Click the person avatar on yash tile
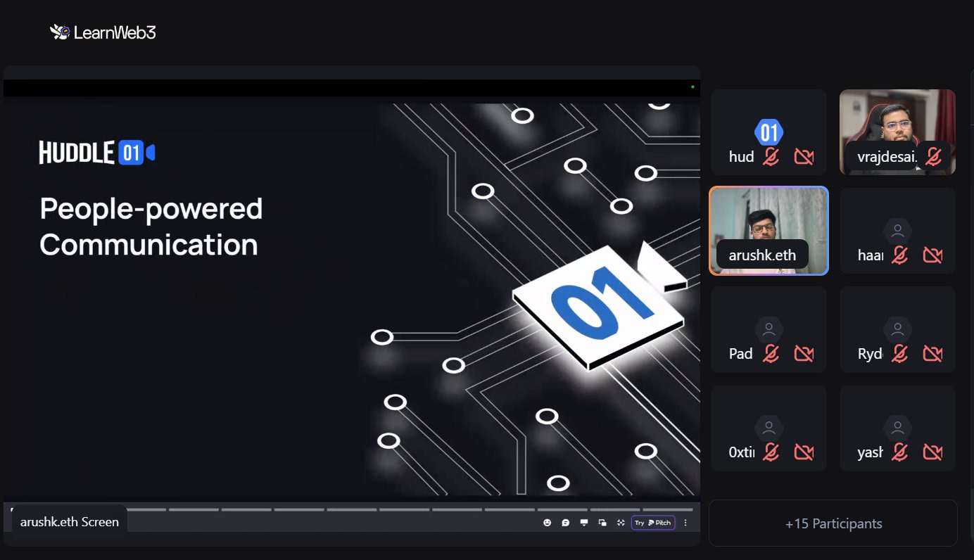Image resolution: width=974 pixels, height=560 pixels. pyautogui.click(x=897, y=428)
